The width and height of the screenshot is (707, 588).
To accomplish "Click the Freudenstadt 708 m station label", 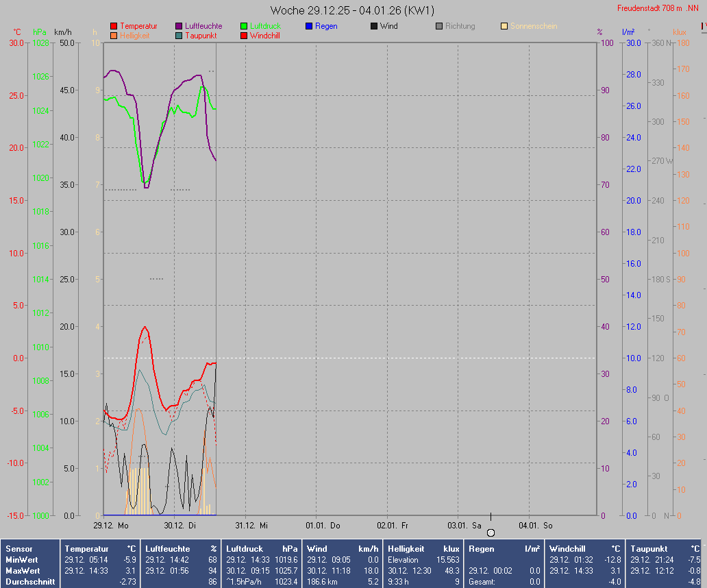I will pyautogui.click(x=658, y=8).
